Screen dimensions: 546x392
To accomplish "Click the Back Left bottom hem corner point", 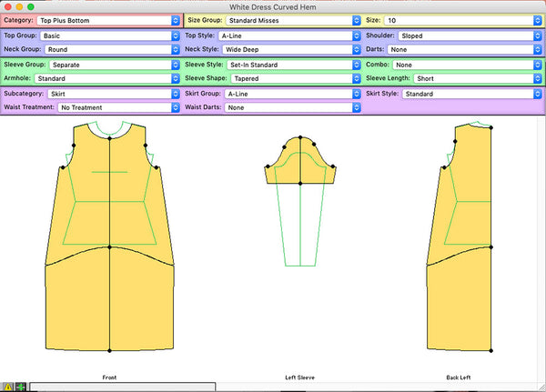I will click(x=491, y=350).
